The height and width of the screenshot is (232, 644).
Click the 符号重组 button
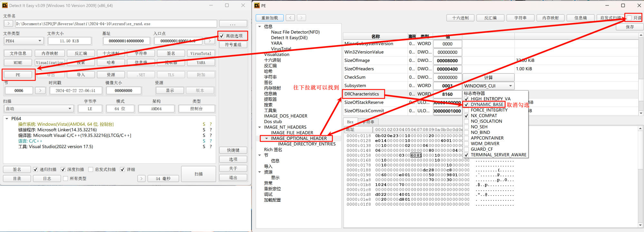point(233,45)
